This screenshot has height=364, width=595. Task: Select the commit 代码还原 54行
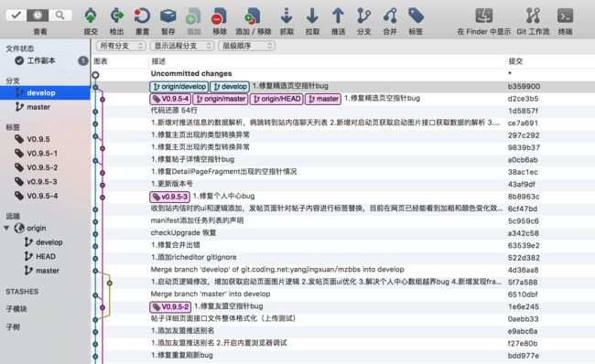click(343, 111)
